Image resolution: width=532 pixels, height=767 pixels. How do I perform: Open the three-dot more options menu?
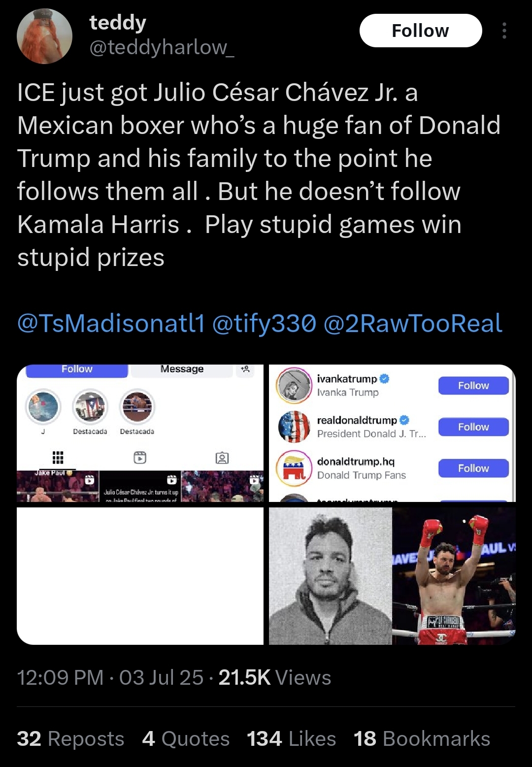pyautogui.click(x=503, y=31)
